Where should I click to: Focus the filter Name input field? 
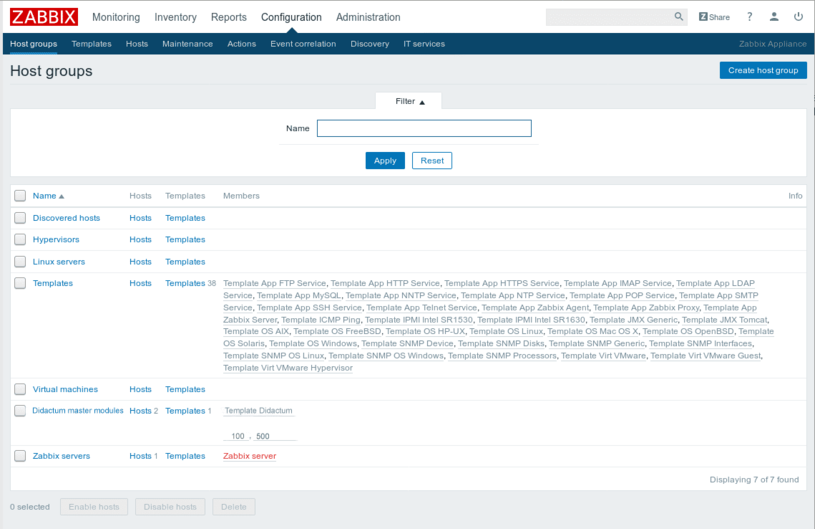pyautogui.click(x=424, y=128)
